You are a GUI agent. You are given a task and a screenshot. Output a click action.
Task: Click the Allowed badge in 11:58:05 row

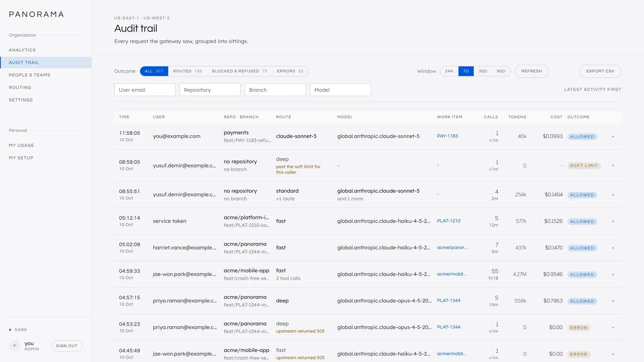tap(582, 137)
